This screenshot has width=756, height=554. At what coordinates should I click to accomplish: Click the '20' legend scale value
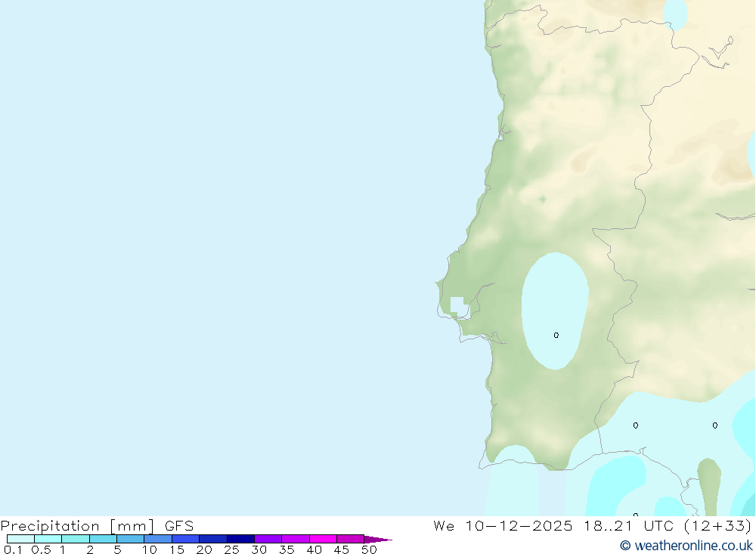[204, 549]
